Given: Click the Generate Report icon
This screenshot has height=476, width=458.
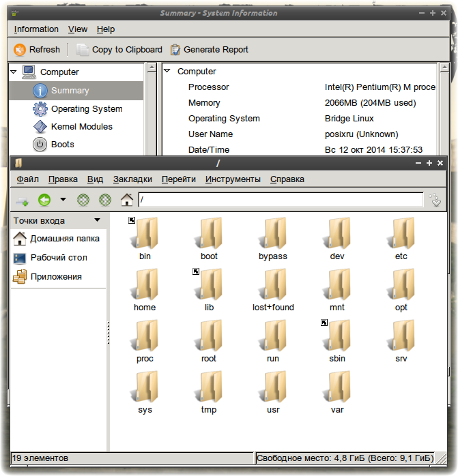Looking at the screenshot, I should click(175, 50).
